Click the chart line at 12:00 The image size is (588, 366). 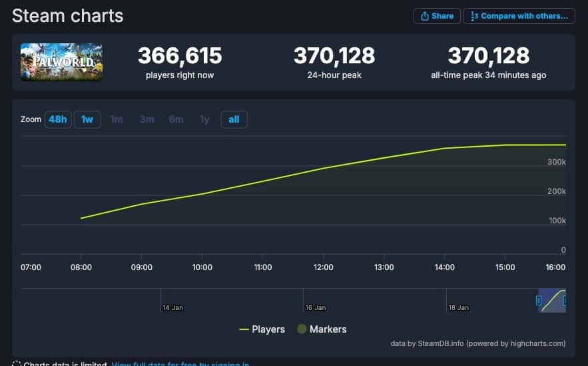pyautogui.click(x=324, y=167)
